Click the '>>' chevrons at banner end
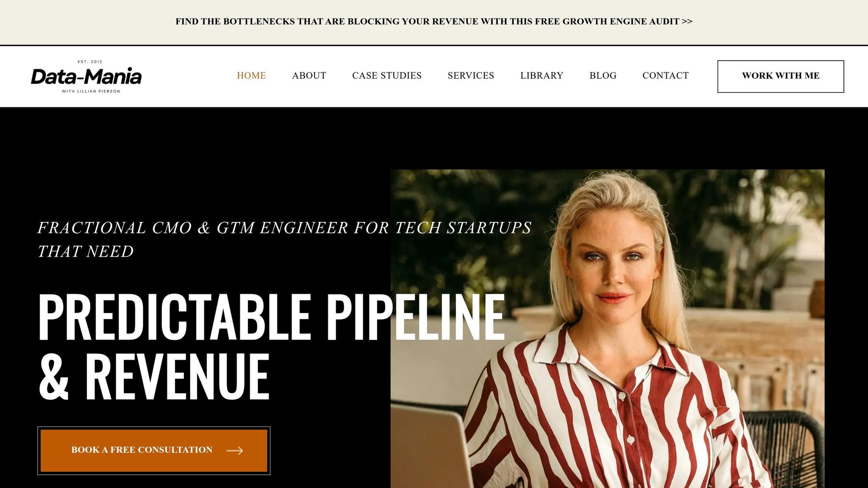Screen dimensions: 868x488 click(x=687, y=22)
